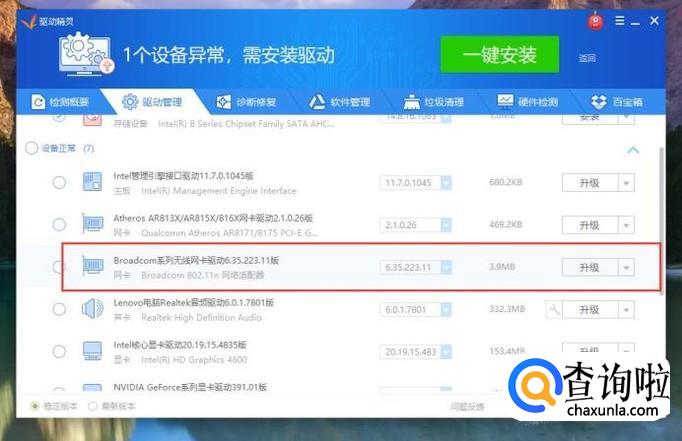The image size is (682, 441).
Task: Click the 680.2KB size value
Action: point(505,182)
